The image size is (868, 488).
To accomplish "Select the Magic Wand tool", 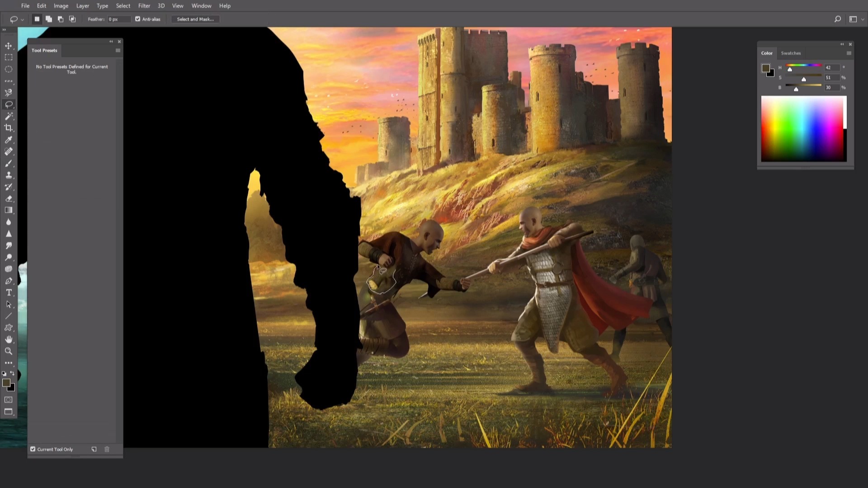I will (9, 116).
